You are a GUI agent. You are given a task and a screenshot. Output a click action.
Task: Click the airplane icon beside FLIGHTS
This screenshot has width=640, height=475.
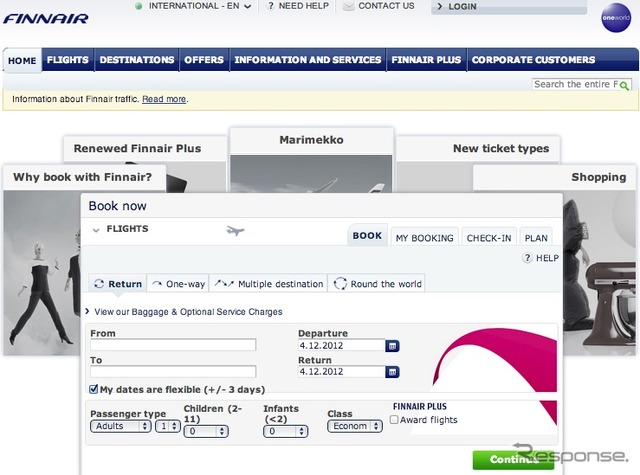pos(235,231)
